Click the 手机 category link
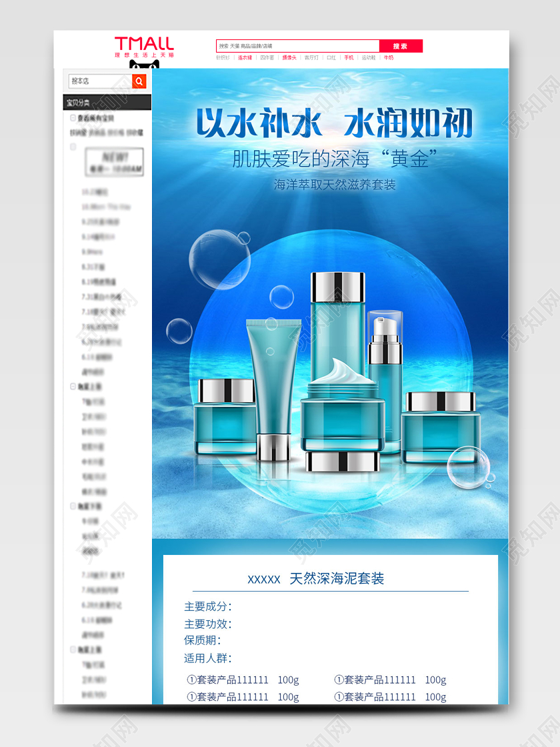560x747 pixels. click(347, 59)
